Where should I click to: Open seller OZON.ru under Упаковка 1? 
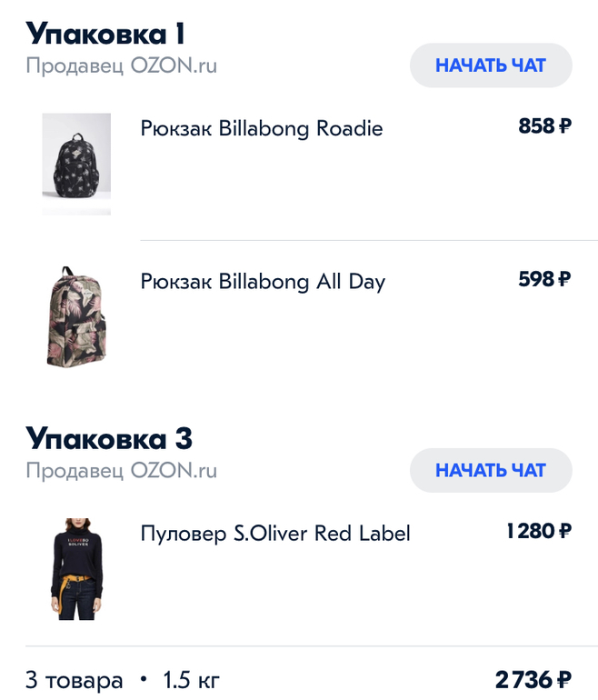click(121, 66)
